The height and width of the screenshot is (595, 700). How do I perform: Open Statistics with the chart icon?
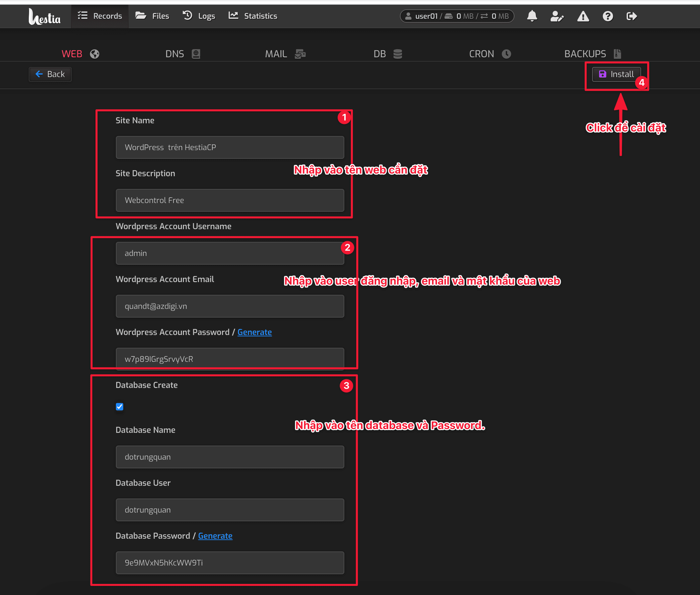pos(233,15)
